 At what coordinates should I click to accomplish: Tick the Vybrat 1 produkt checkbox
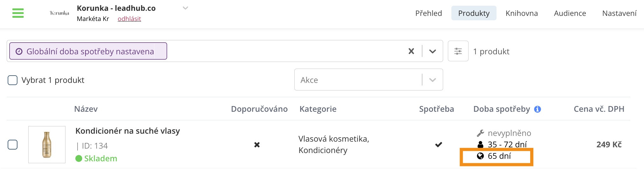tap(12, 80)
